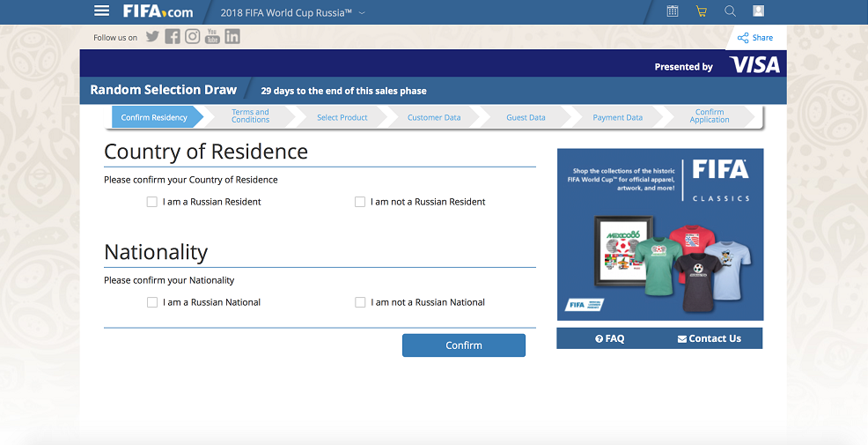
Task: Click the Share button
Action: coord(755,38)
